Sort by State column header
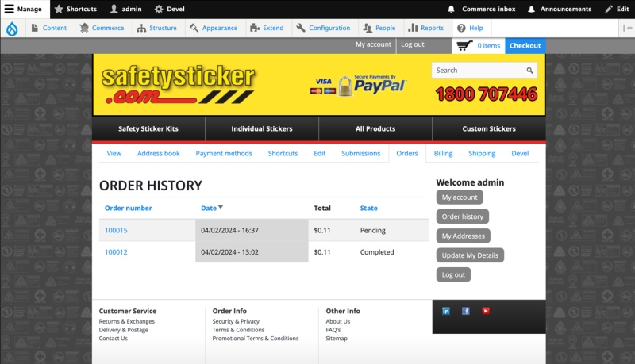Screen dimensions: 635x364 click(x=368, y=208)
